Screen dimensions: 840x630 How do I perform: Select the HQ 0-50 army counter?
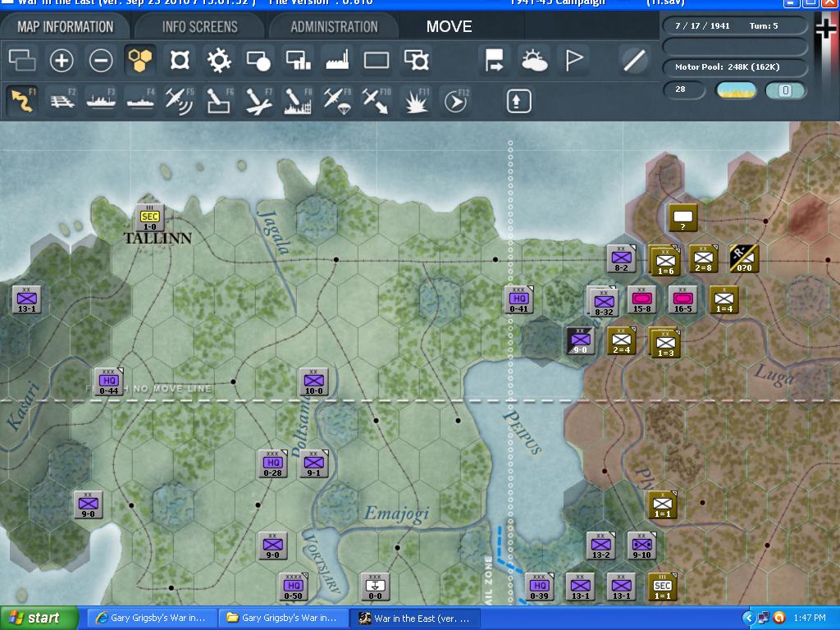pyautogui.click(x=293, y=587)
